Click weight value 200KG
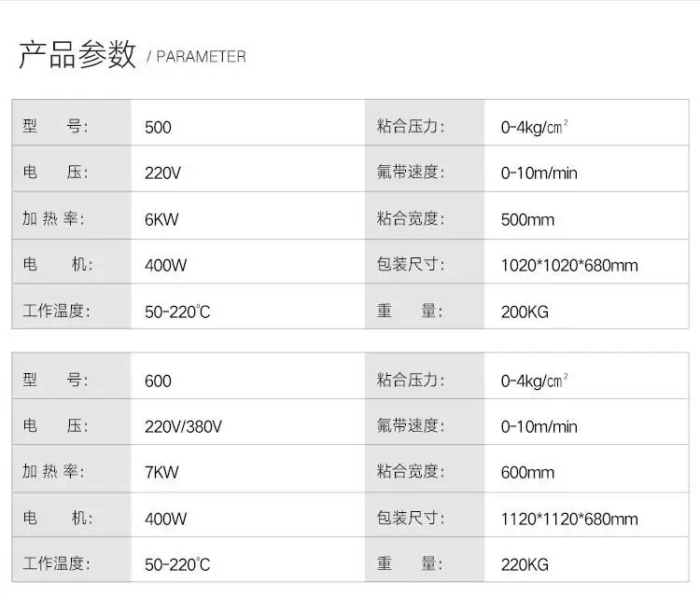The image size is (700, 610). [525, 312]
